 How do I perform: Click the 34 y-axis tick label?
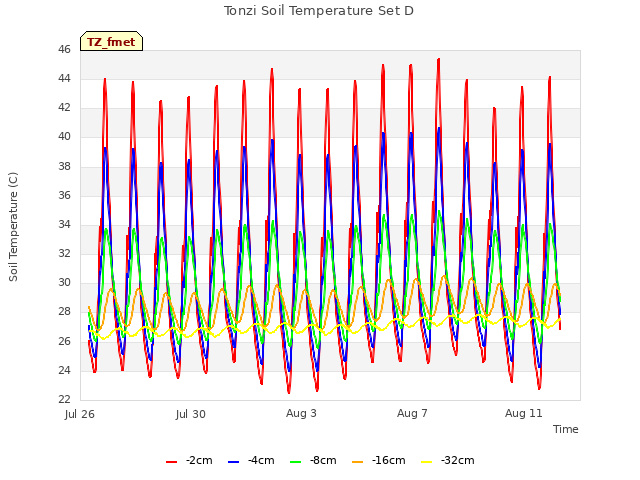tap(64, 224)
